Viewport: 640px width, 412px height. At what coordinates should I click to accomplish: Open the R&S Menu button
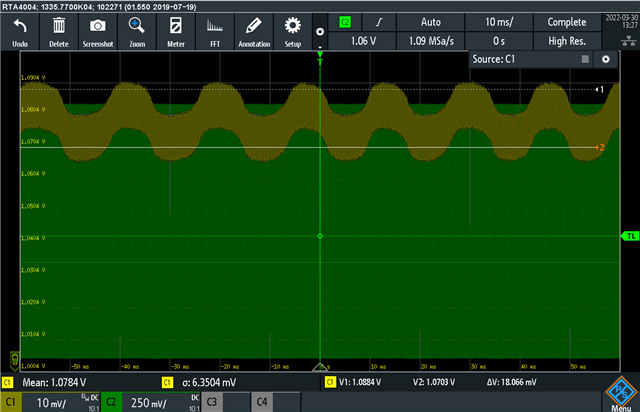point(621,394)
